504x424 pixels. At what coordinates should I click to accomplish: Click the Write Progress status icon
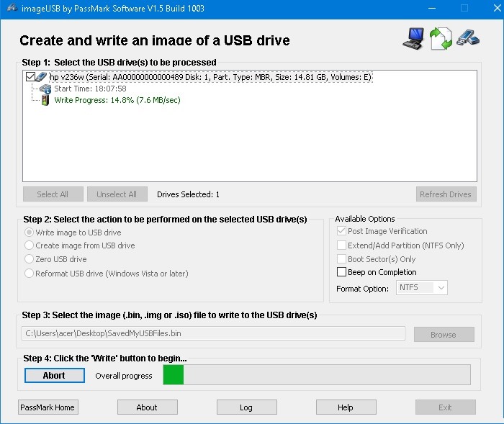coord(45,100)
